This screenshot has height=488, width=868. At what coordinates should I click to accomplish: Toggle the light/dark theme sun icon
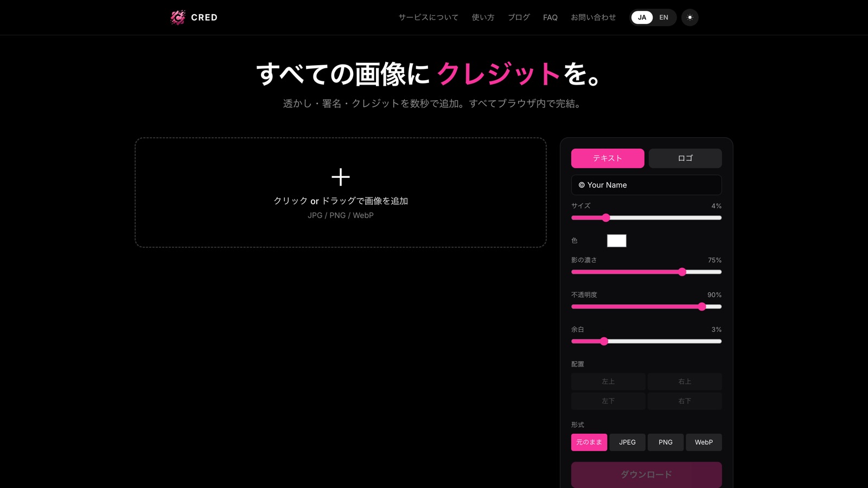coord(690,17)
